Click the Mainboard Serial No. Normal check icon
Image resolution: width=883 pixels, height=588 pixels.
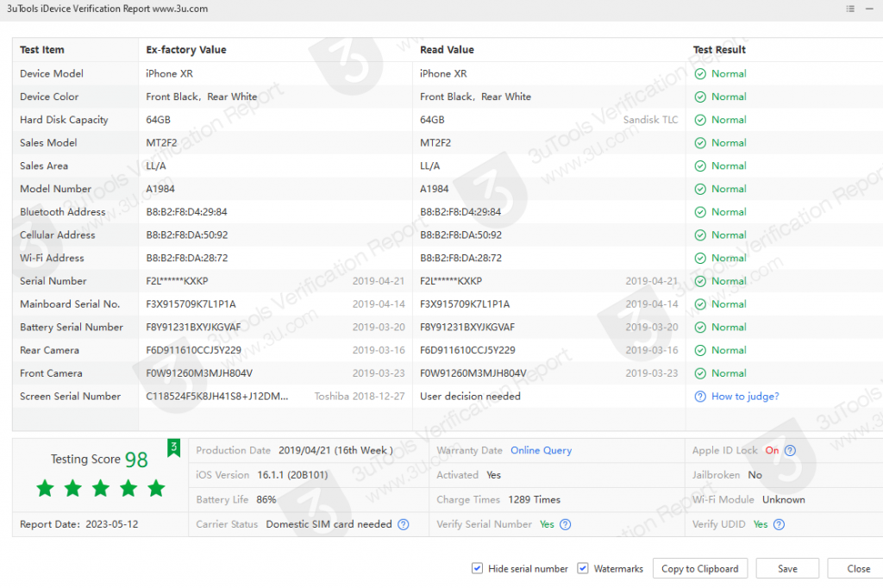700,304
